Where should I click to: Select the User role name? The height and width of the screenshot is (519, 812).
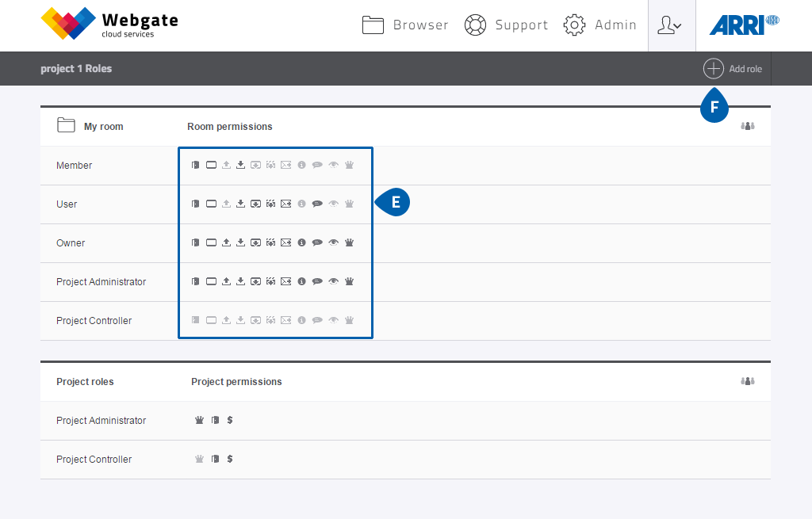point(67,204)
